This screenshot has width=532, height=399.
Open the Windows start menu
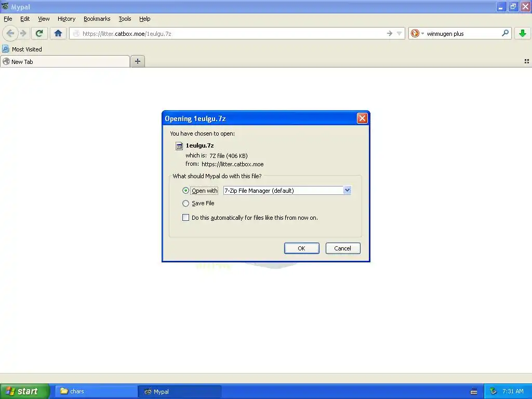(25, 391)
